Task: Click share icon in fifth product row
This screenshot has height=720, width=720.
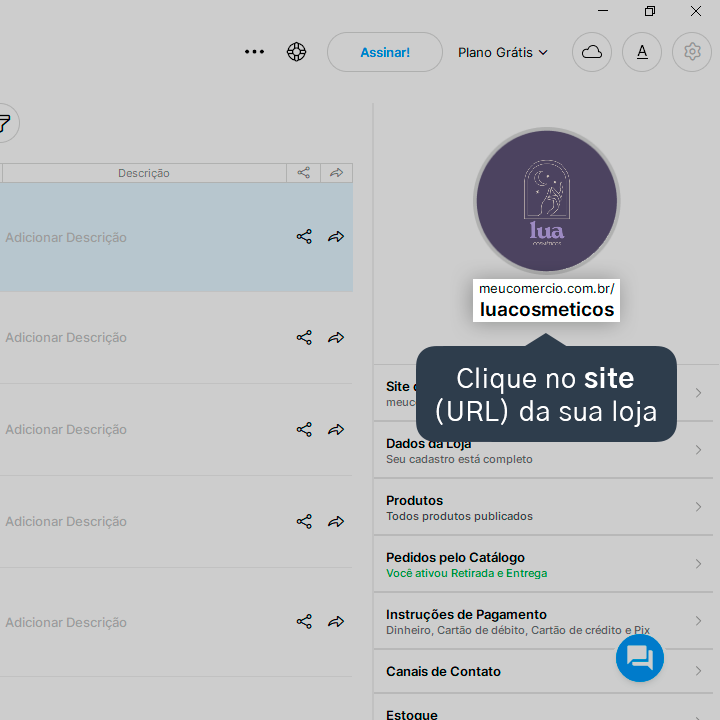Action: point(304,622)
